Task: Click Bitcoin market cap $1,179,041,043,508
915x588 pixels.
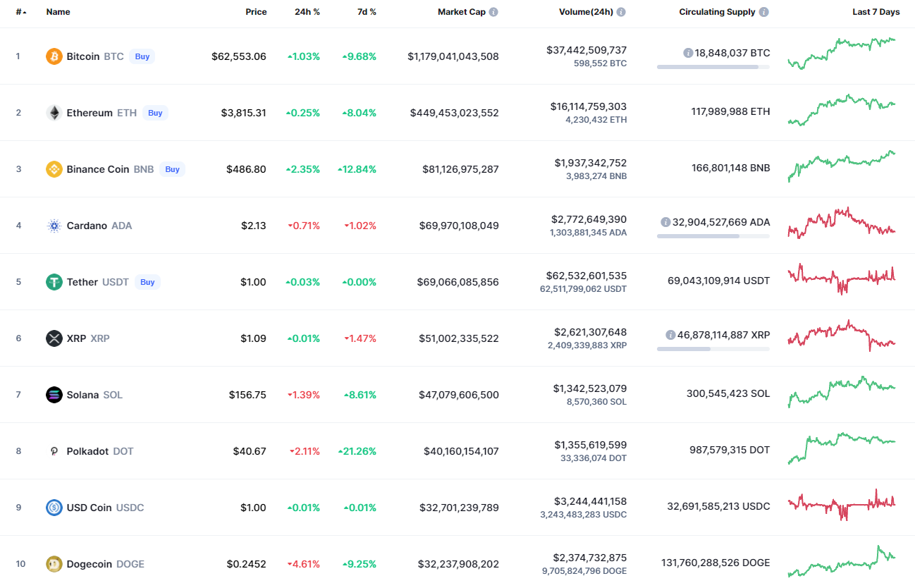Action: (453, 56)
